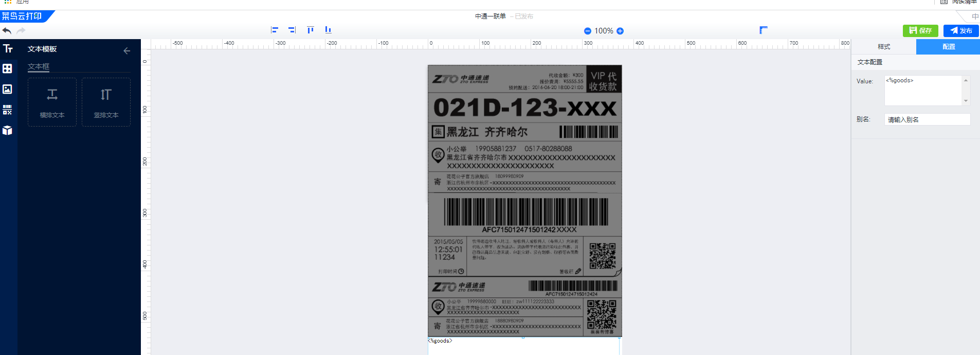Screen dimensions: 980x355
Task: Zoom out the canvas with minus icon
Action: pos(588,31)
